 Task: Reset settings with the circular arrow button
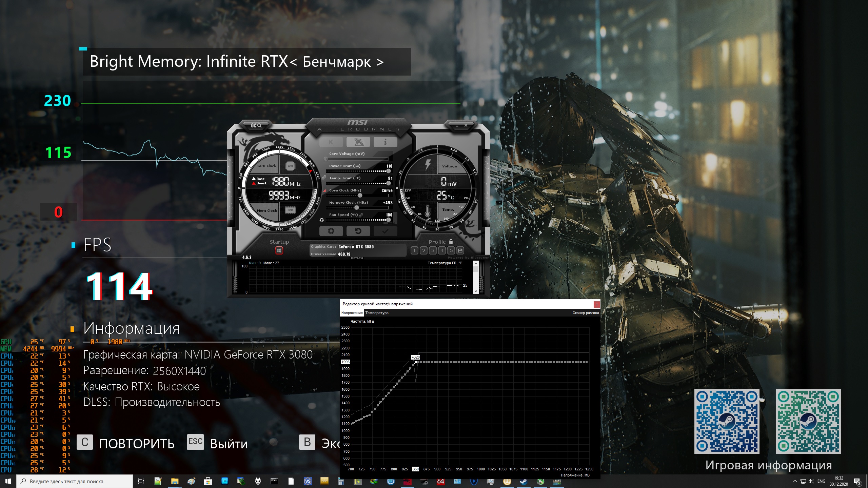tap(358, 231)
